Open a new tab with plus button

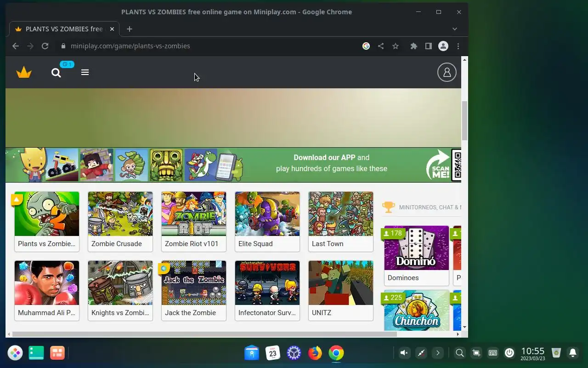[x=130, y=29]
